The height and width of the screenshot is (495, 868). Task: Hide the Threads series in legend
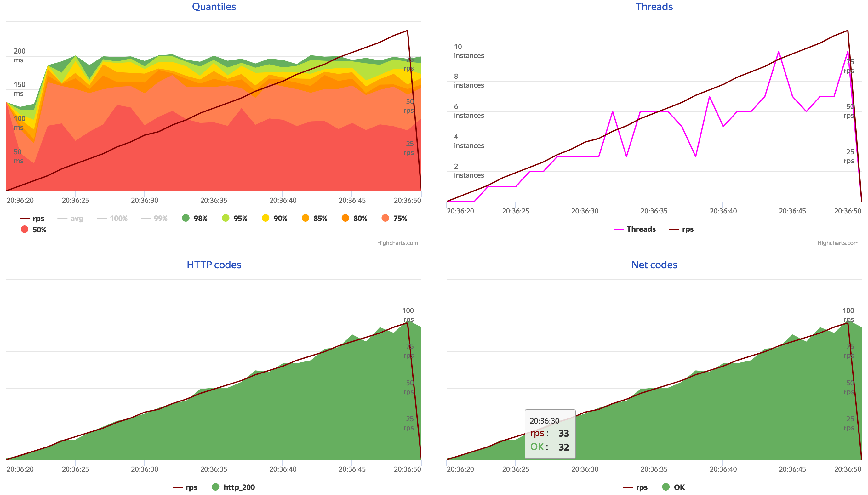pos(641,229)
